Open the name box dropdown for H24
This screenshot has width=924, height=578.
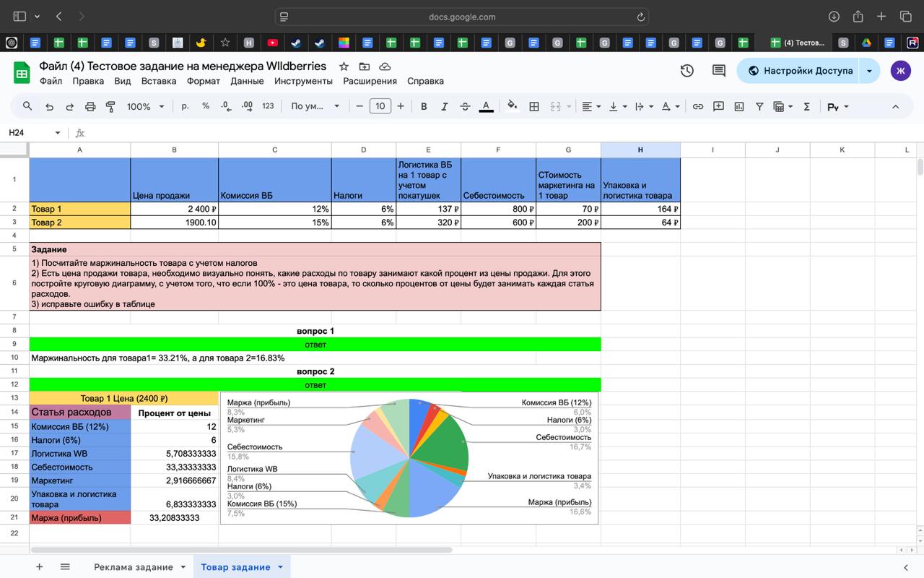click(x=58, y=133)
